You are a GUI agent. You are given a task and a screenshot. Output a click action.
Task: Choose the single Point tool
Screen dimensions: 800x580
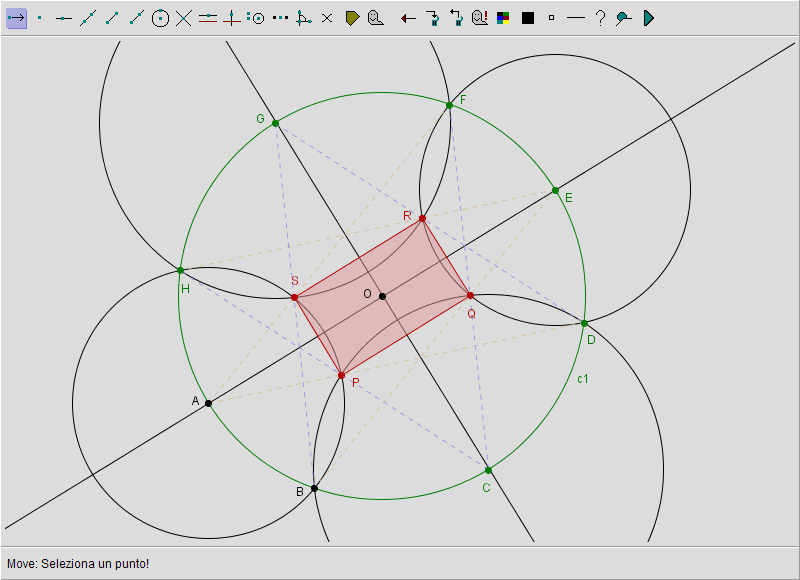click(x=40, y=18)
